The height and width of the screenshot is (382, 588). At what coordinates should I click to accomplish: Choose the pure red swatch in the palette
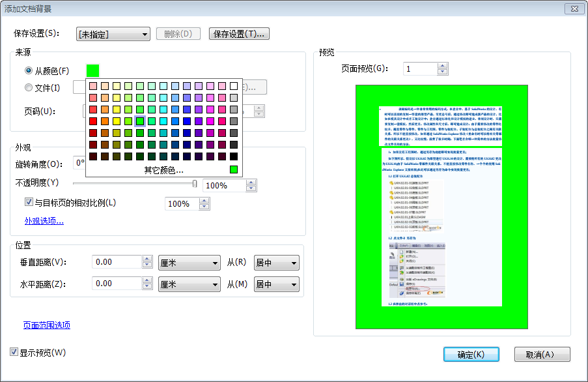coord(93,121)
